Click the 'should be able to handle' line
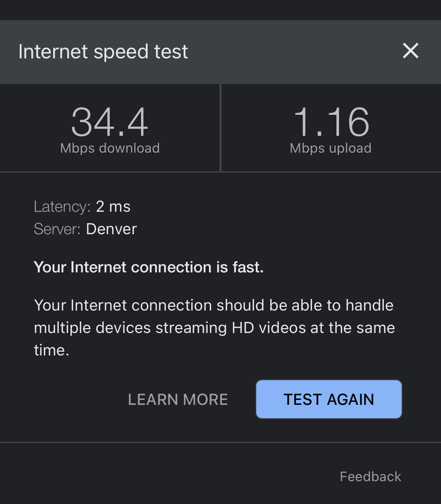The width and height of the screenshot is (441, 504). coord(214,305)
